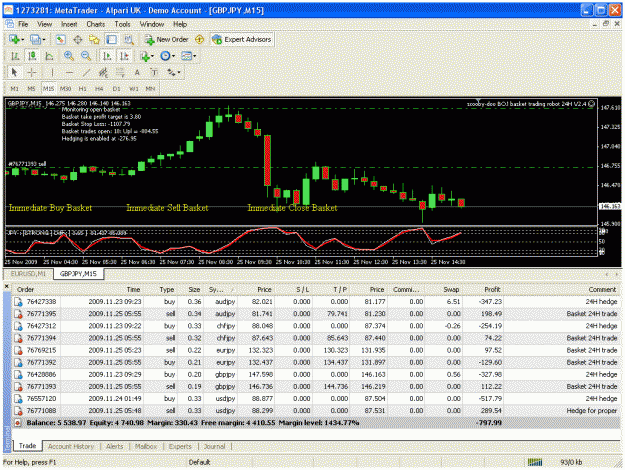Switch timeframe to H1
The width and height of the screenshot is (625, 470).
coord(83,88)
